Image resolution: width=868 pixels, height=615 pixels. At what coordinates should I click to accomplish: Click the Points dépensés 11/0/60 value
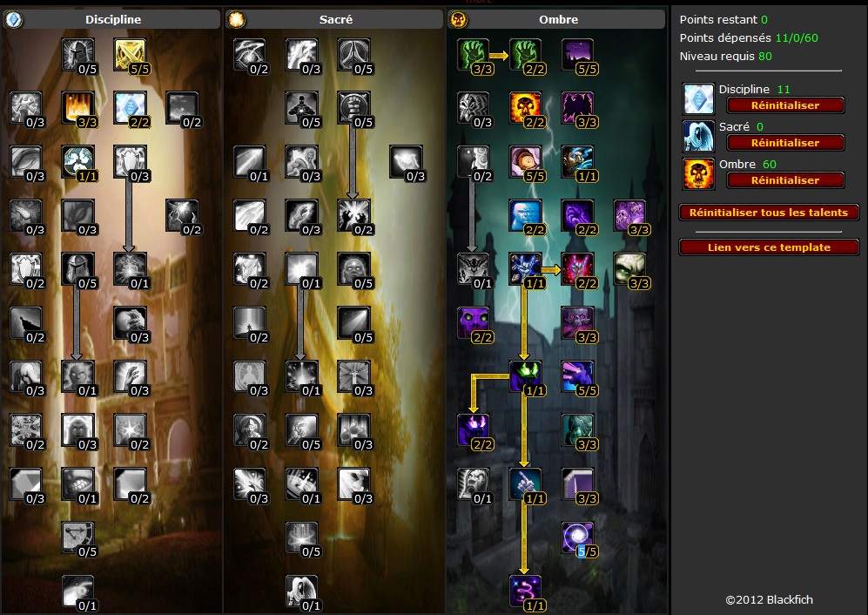(797, 37)
